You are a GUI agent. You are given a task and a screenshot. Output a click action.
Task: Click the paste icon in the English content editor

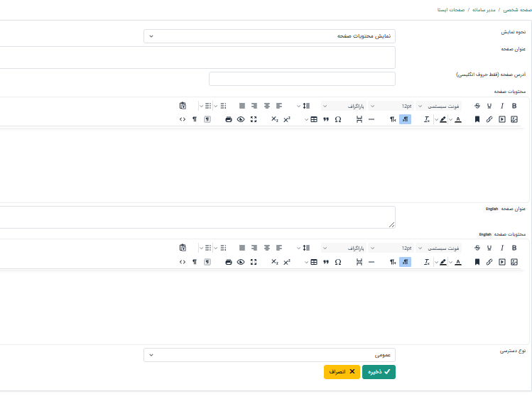[183, 248]
